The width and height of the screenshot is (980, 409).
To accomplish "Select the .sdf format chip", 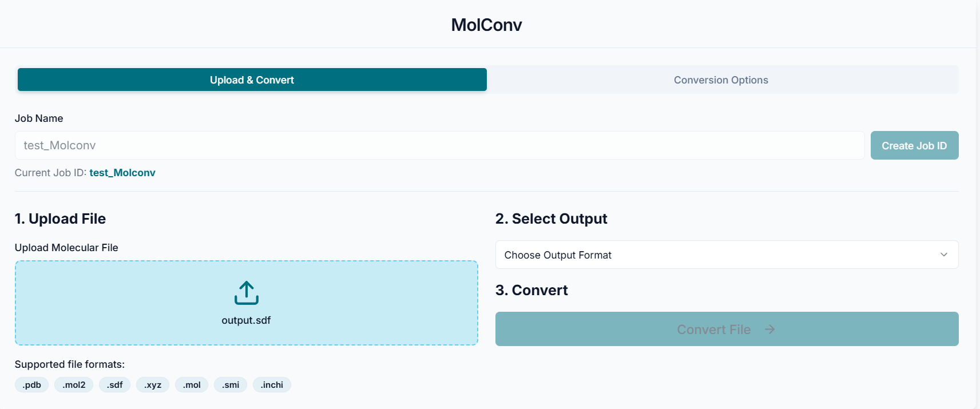I will 114,384.
